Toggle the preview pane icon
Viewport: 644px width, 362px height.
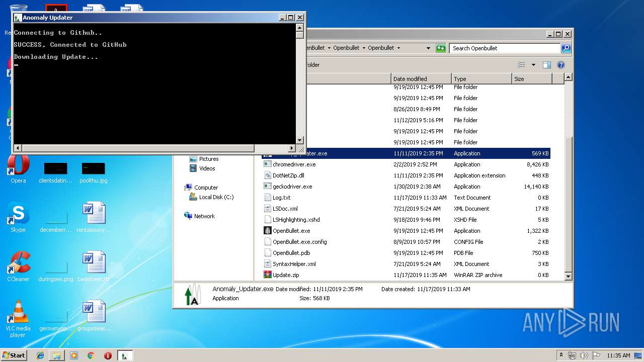tap(547, 65)
